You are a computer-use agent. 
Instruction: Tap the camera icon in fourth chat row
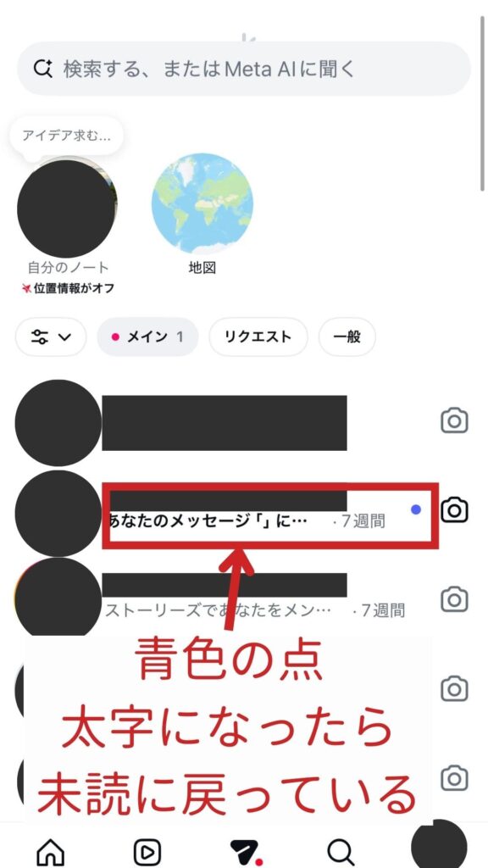(454, 688)
